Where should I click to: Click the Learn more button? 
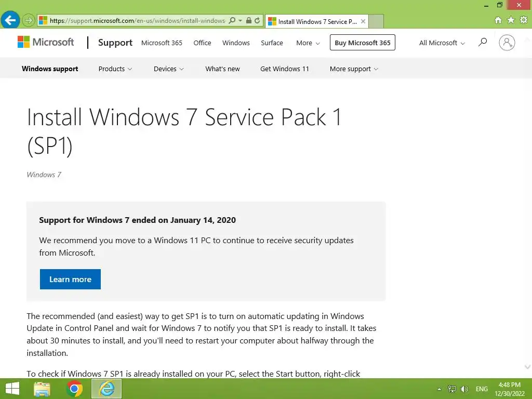70,279
